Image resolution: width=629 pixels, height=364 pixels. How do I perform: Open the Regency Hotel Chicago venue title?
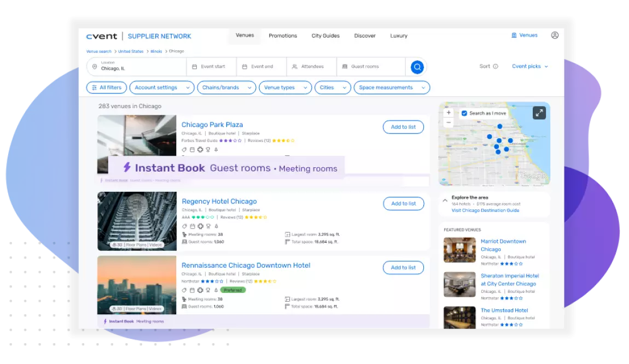(219, 201)
